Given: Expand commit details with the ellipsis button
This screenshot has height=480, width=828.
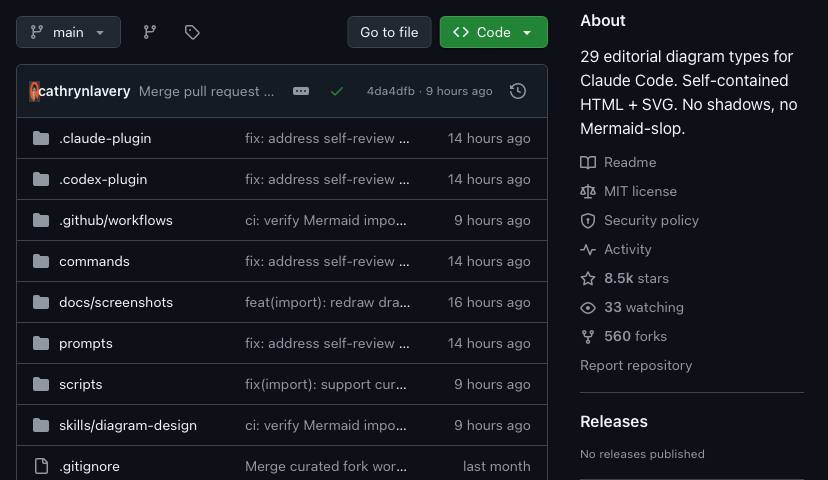Looking at the screenshot, I should pyautogui.click(x=301, y=91).
